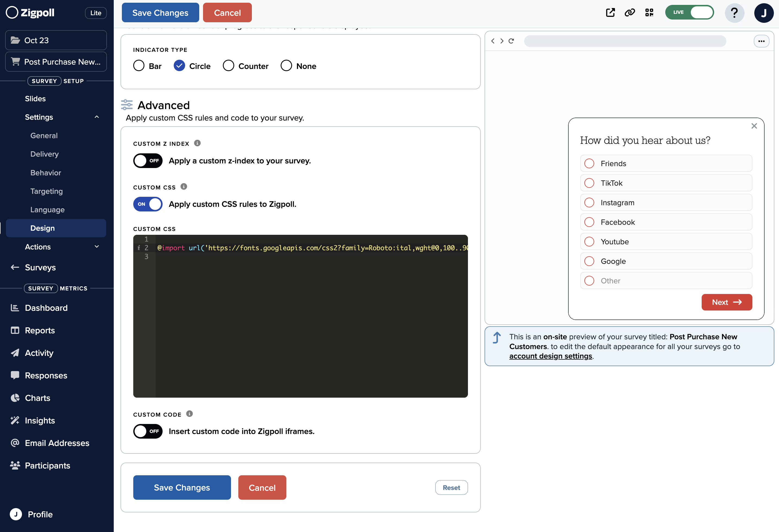Close the survey preview popup
The height and width of the screenshot is (532, 779).
coord(754,126)
